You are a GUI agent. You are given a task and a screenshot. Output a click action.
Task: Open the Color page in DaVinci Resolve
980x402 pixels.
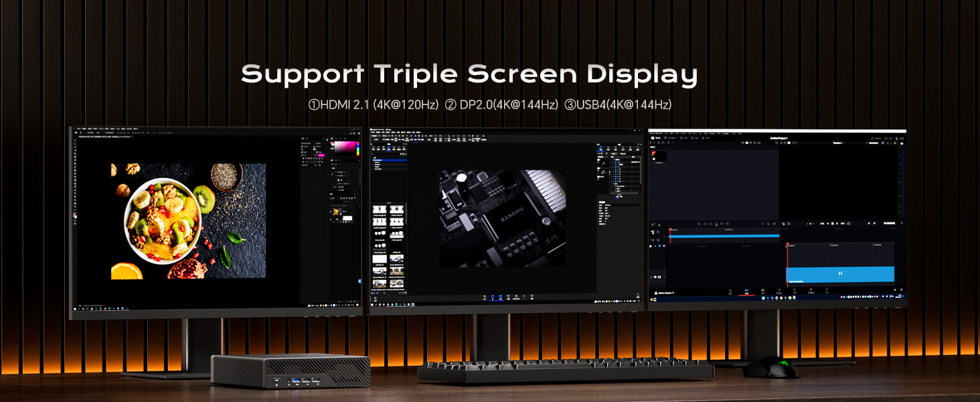click(794, 291)
